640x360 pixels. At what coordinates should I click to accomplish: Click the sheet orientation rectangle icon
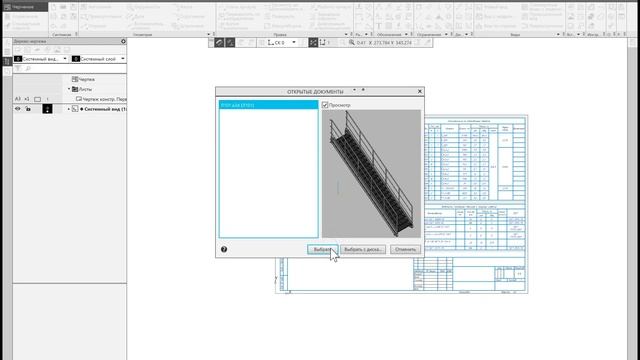point(38,99)
